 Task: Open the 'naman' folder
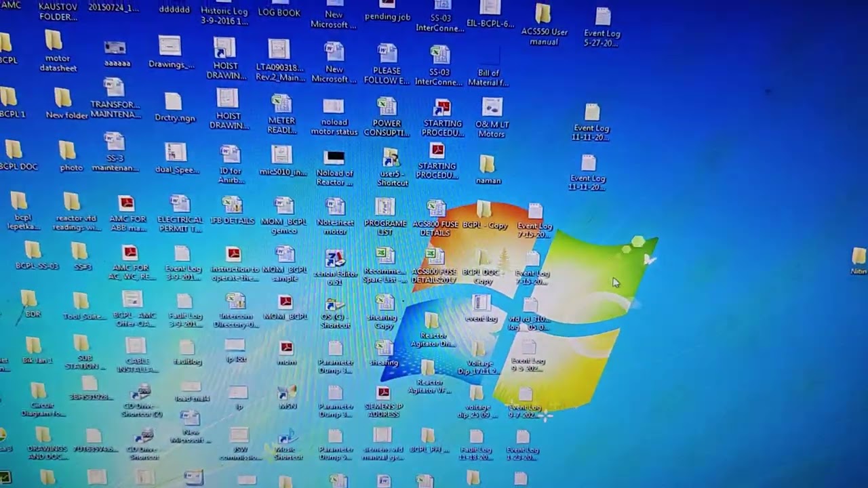[488, 170]
